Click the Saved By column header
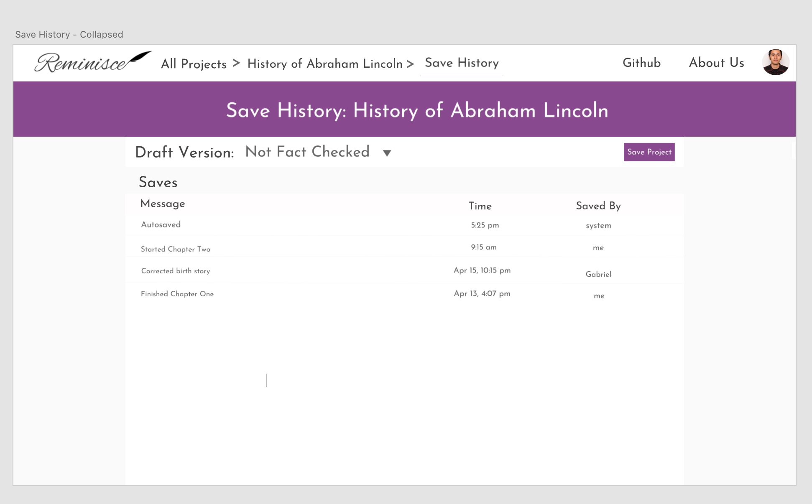The width and height of the screenshot is (812, 504). (598, 205)
